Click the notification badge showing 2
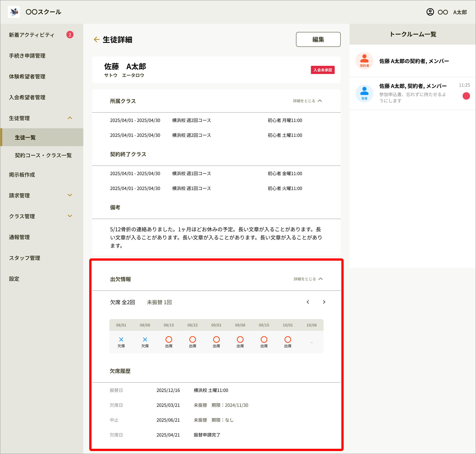 click(70, 35)
